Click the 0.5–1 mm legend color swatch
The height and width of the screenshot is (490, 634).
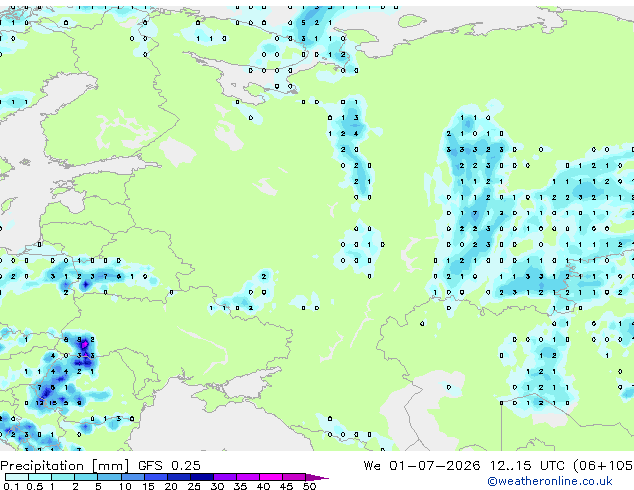tap(40, 477)
